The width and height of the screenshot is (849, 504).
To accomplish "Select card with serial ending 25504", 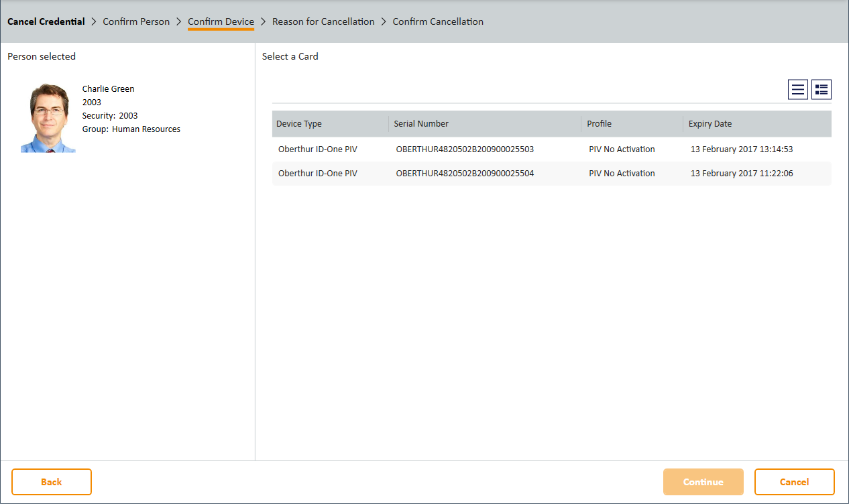I will tap(465, 174).
